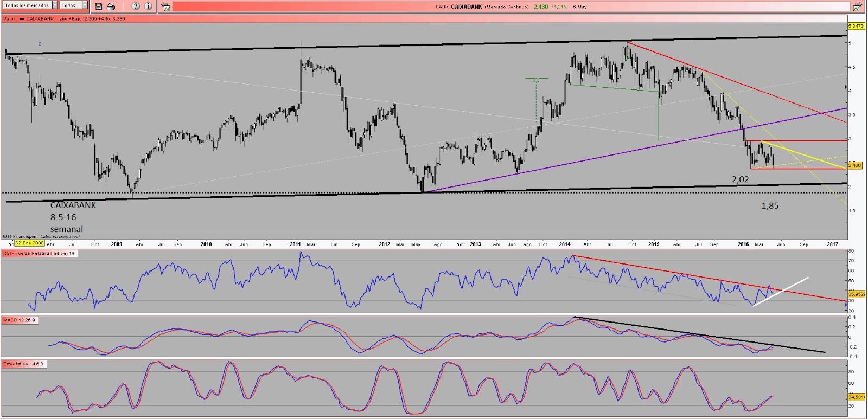Click the 2010 label on the time axis

click(x=206, y=244)
